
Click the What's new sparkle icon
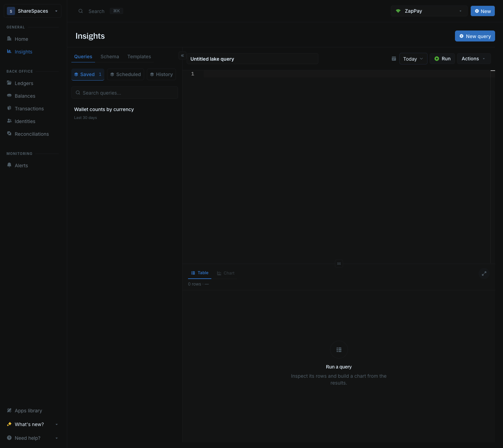coord(9,424)
